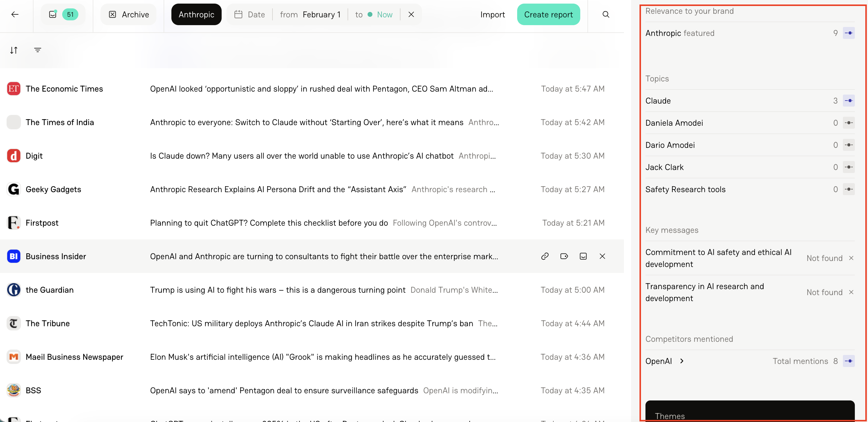Enable the toggle next to Dario Amodei
Image resolution: width=868 pixels, height=422 pixels.
pos(849,145)
